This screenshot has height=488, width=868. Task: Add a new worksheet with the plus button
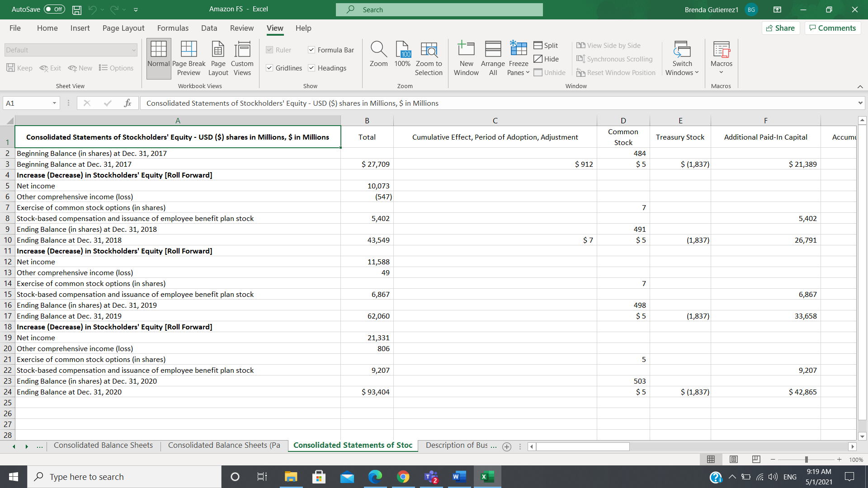[x=506, y=446]
